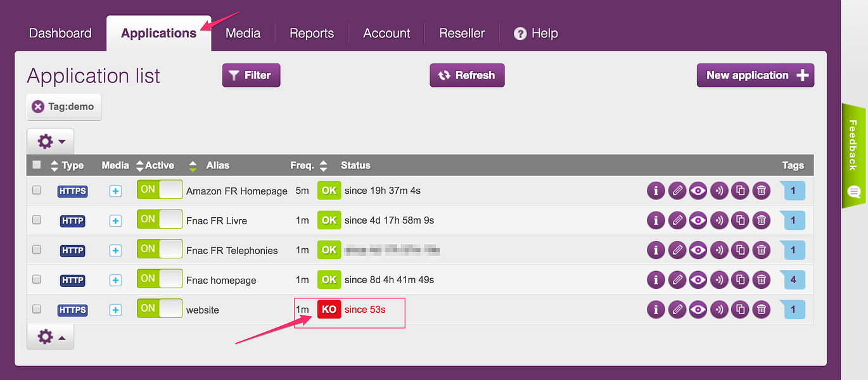Duplicate the Fnac FR Telephonies application

739,250
